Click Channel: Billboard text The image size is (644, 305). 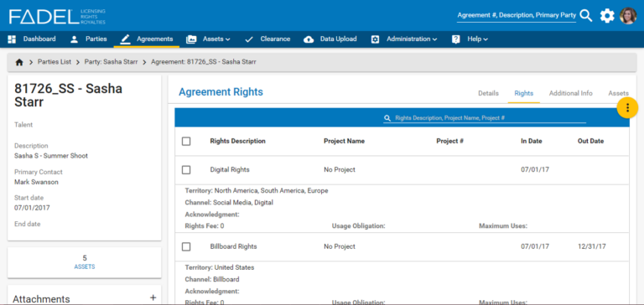point(212,280)
